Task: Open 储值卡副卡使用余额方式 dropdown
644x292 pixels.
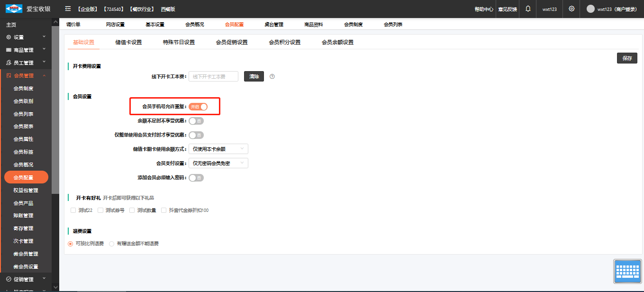Action: coord(218,149)
